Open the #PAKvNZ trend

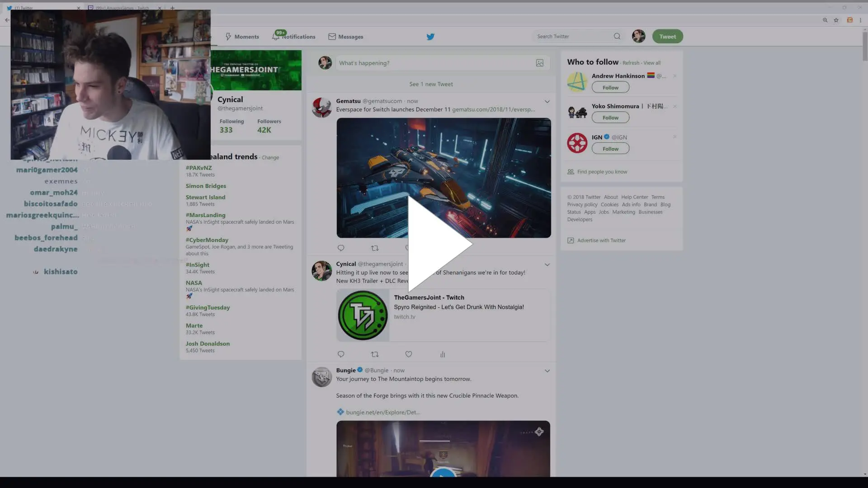tap(198, 168)
